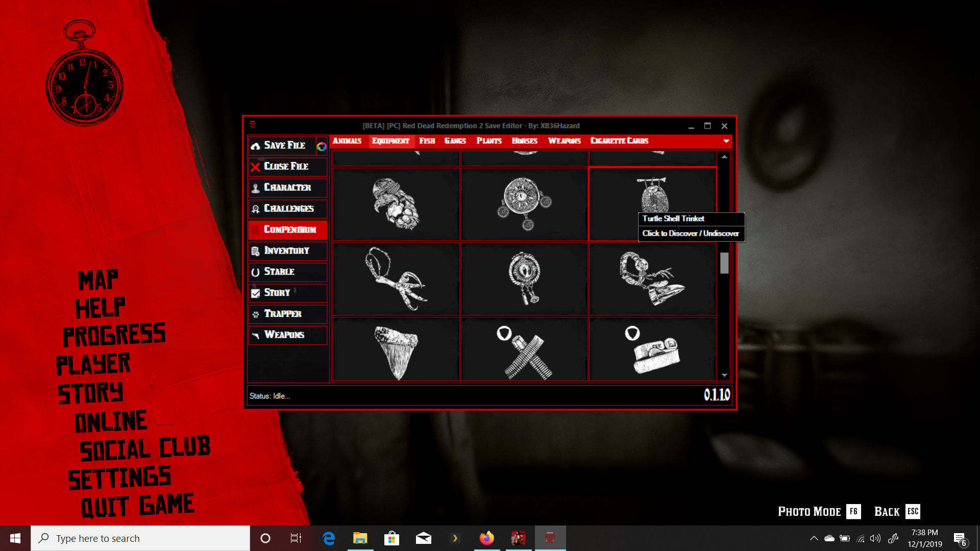Open Task View on the taskbar
Viewport: 980px width, 551px height.
tap(296, 538)
